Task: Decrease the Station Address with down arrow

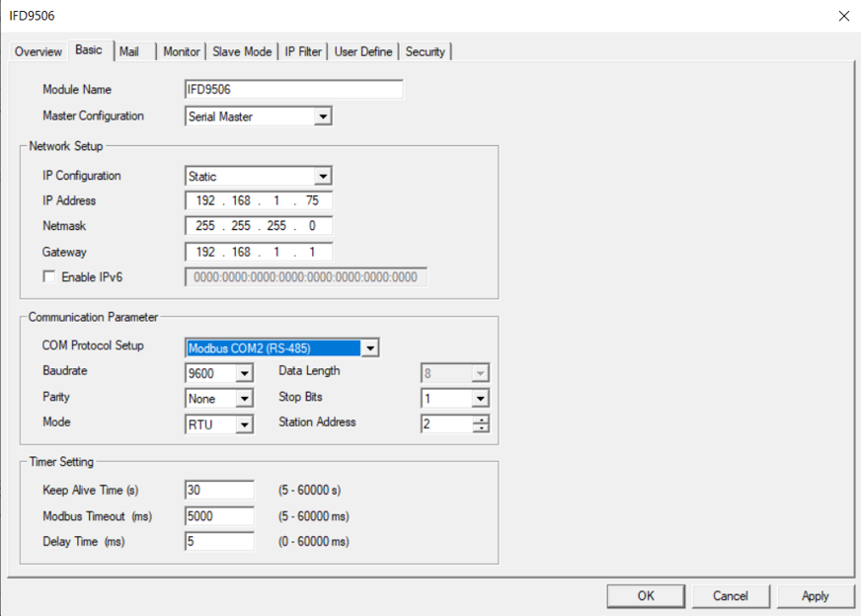Action: [481, 428]
